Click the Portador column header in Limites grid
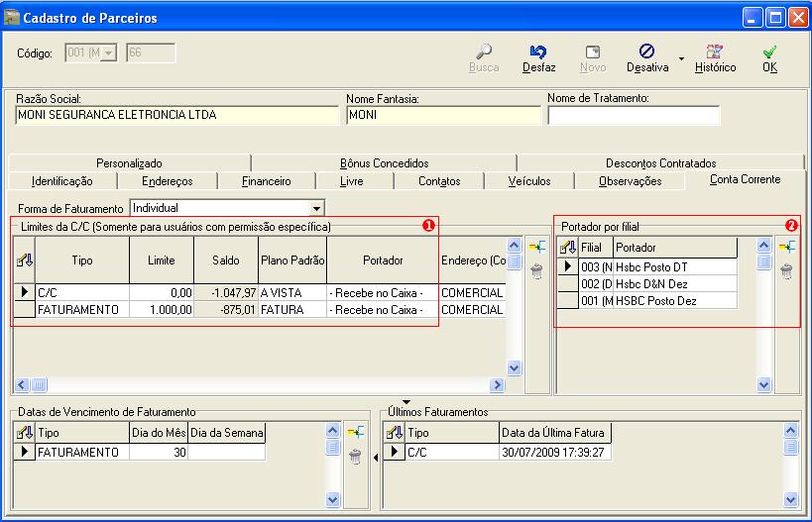Image resolution: width=812 pixels, height=522 pixels. tap(383, 261)
